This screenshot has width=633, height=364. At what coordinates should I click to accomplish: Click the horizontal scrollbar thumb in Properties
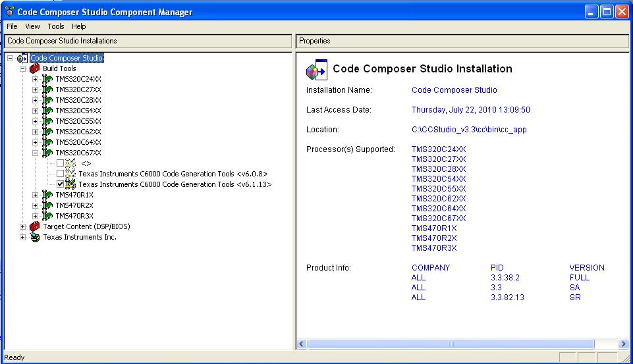(451, 344)
